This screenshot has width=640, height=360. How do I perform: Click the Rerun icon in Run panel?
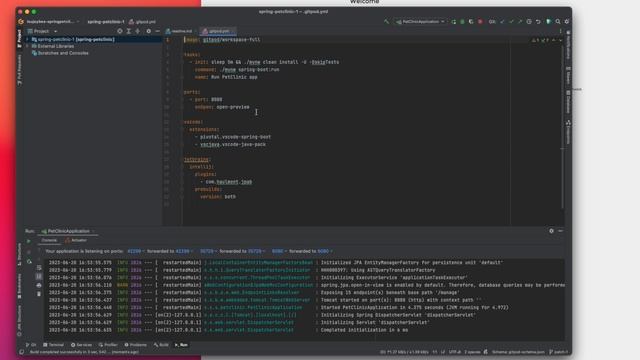click(29, 241)
